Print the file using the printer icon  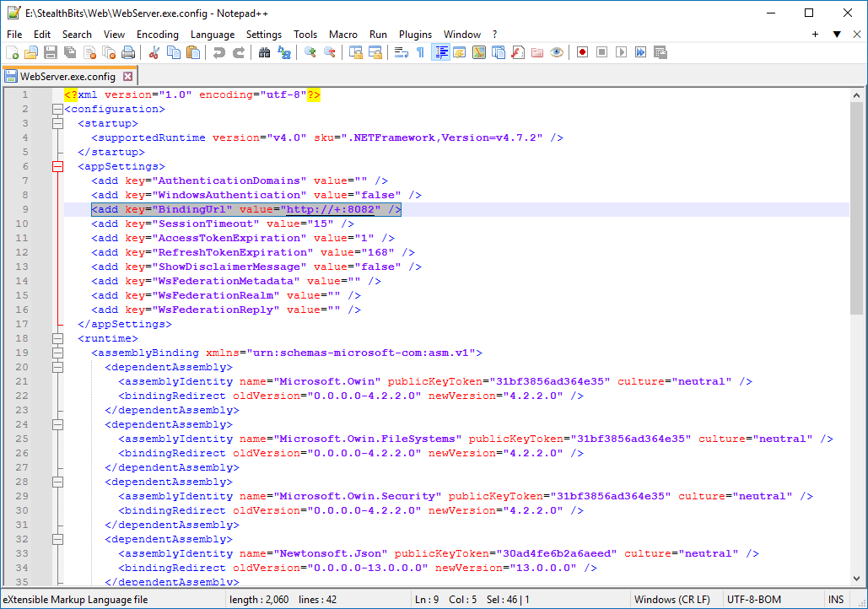pos(127,51)
